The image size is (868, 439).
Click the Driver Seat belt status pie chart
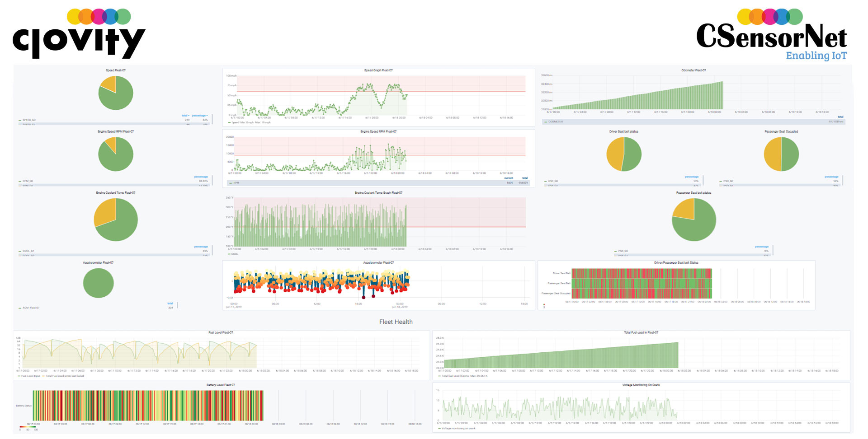(623, 154)
